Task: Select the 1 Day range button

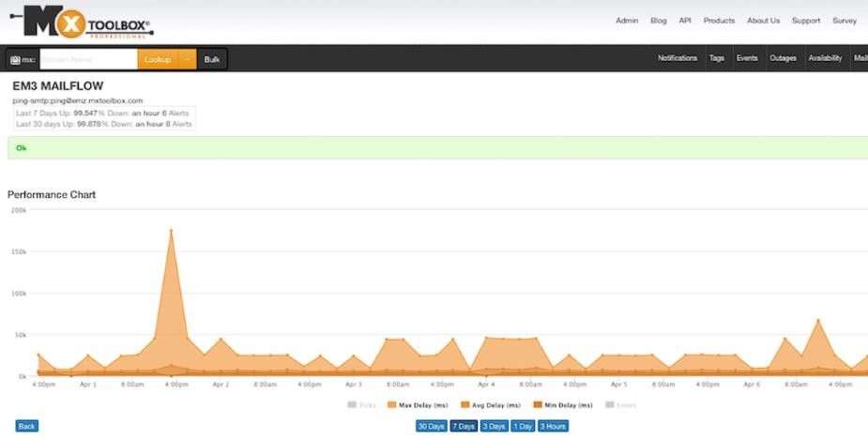Action: 523,426
